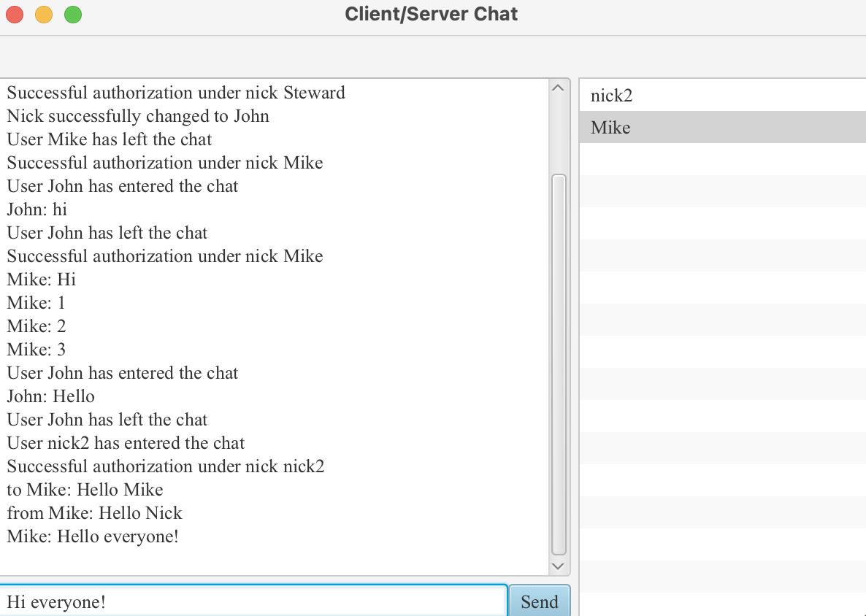Focus the message field containing "Hi everyone!"
The image size is (866, 616).
tap(253, 601)
